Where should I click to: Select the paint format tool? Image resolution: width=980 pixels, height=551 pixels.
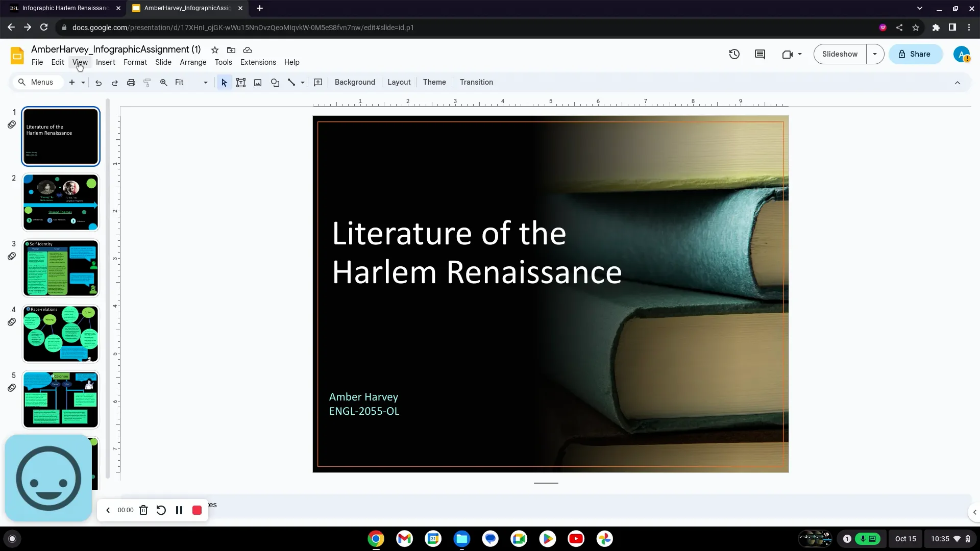pyautogui.click(x=147, y=82)
